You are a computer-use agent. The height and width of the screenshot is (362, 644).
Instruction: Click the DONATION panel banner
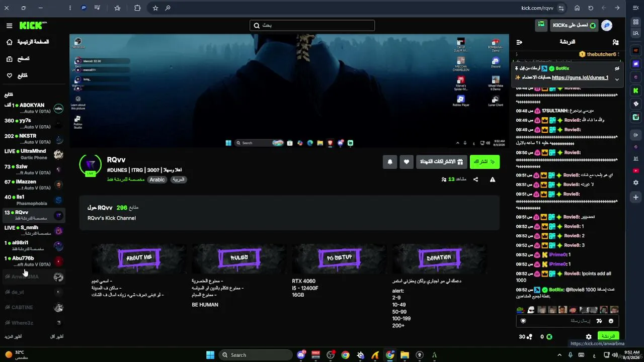point(439,258)
